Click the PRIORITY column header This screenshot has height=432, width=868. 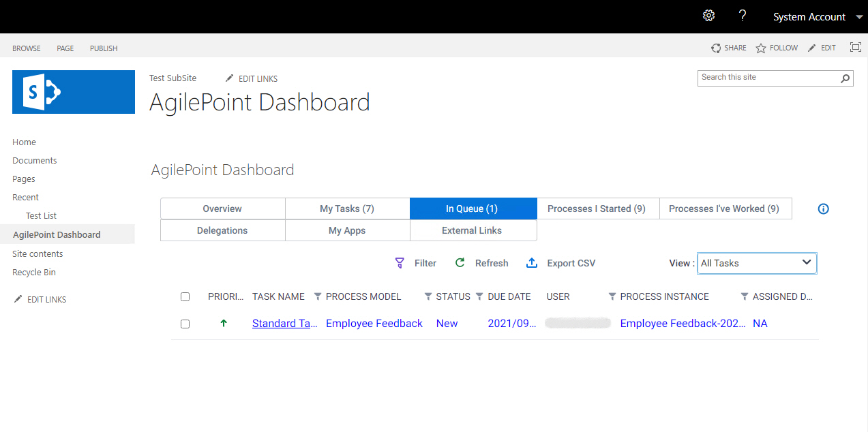pos(226,296)
